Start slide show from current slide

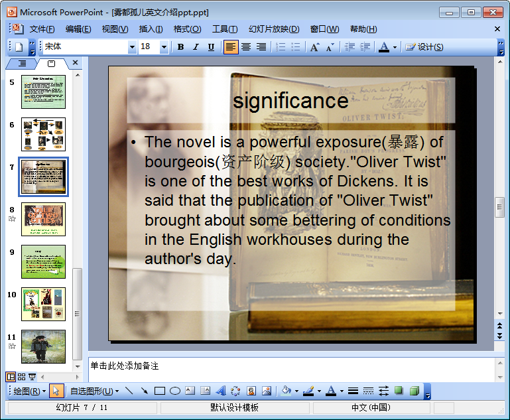pos(32,377)
